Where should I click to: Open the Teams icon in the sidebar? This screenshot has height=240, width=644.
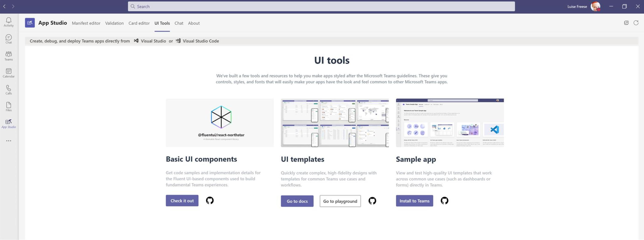coord(8,55)
